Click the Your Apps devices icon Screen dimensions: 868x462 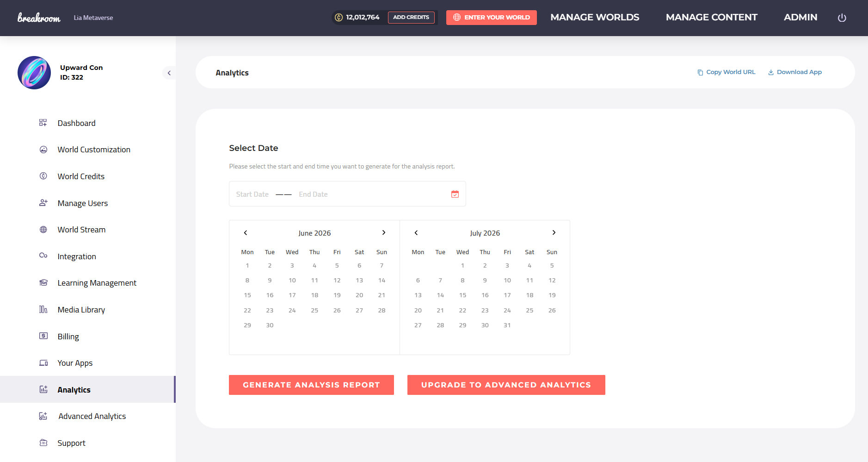click(x=43, y=362)
